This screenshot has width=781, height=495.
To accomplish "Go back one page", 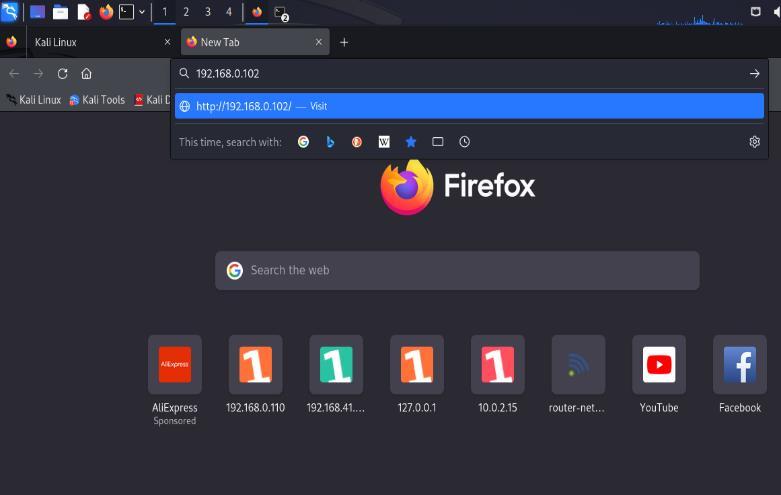I will 14,74.
